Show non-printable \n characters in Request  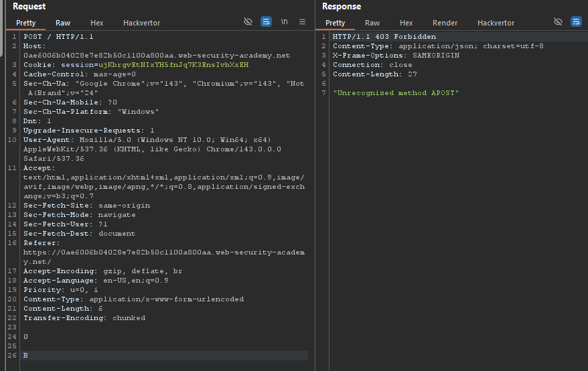284,21
